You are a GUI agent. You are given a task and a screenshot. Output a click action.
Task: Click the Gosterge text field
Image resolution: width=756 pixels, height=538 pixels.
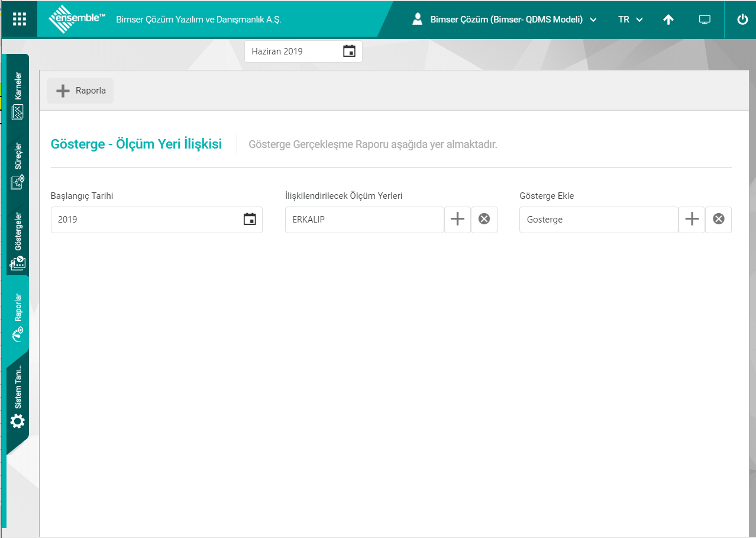598,220
